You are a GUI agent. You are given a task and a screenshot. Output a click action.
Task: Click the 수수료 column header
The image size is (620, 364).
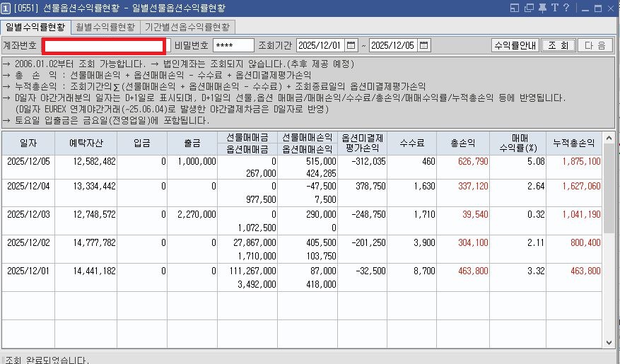(x=412, y=143)
